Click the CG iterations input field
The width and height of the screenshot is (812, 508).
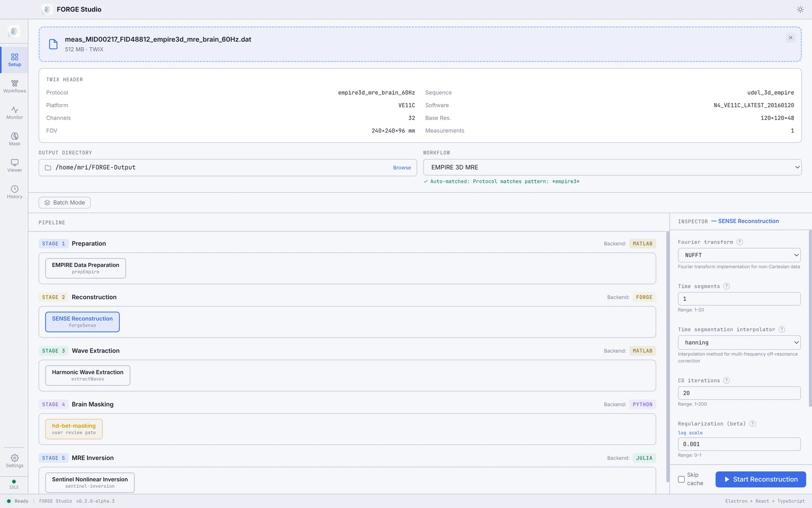click(739, 393)
